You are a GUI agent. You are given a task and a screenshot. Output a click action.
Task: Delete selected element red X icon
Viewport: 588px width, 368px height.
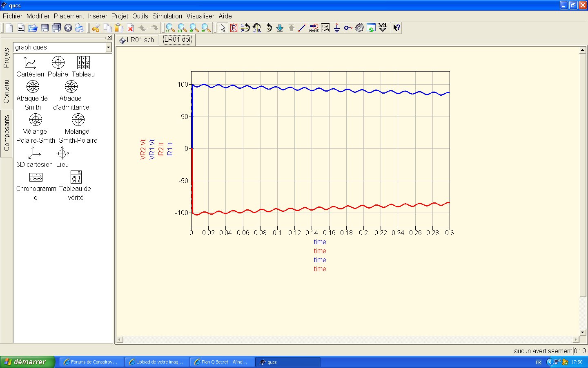[x=131, y=28]
